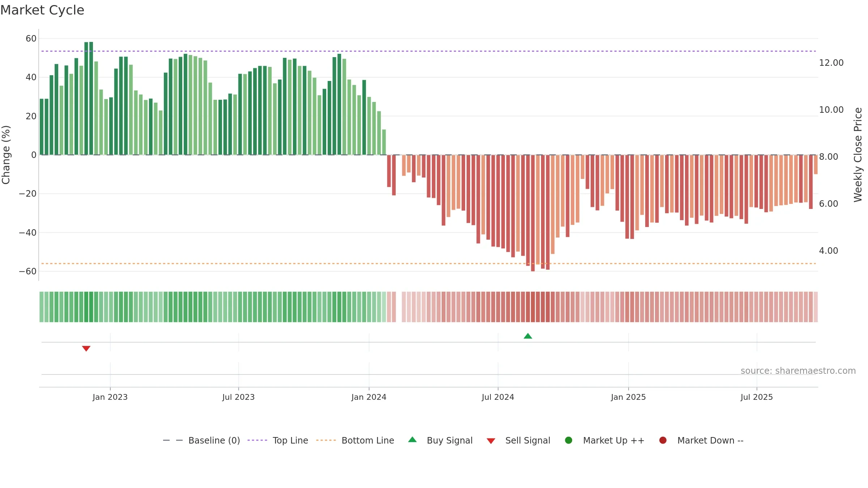Click the deepest red bar below the Bottom Line

pos(533,213)
